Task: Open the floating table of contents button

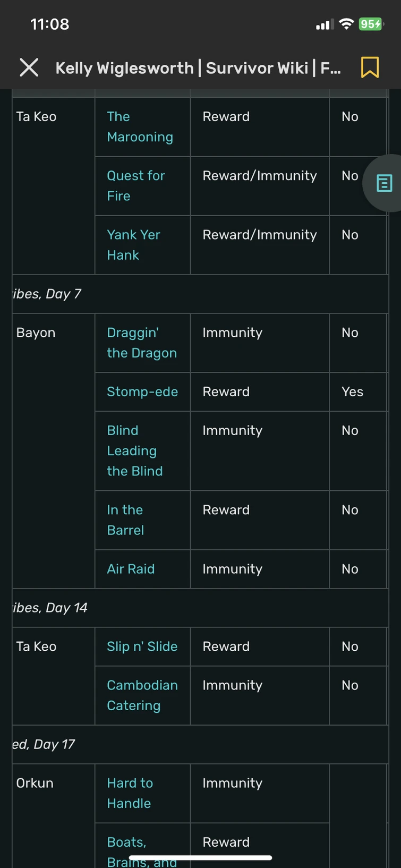Action: tap(384, 183)
